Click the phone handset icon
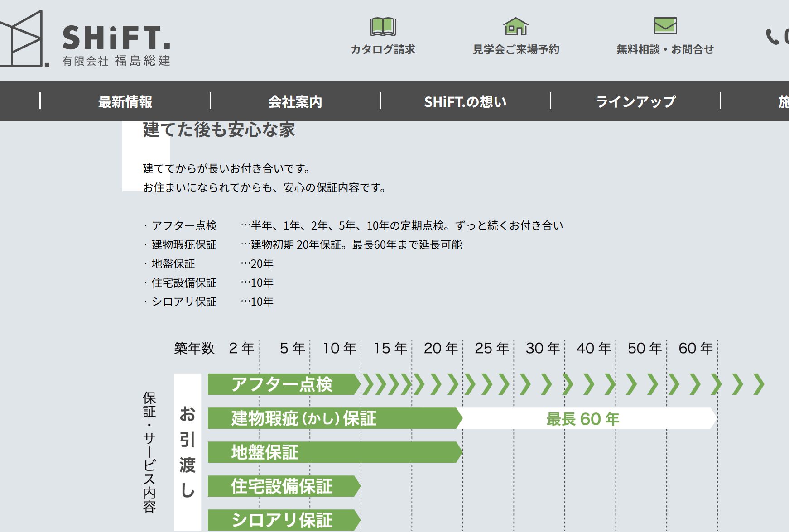This screenshot has width=789, height=532. (x=772, y=36)
